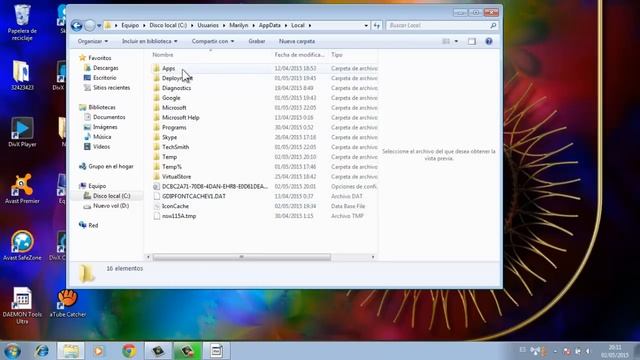Open Papelera de reciclaje on desktop
Image resolution: width=640 pixels, height=360 pixels.
point(22,23)
